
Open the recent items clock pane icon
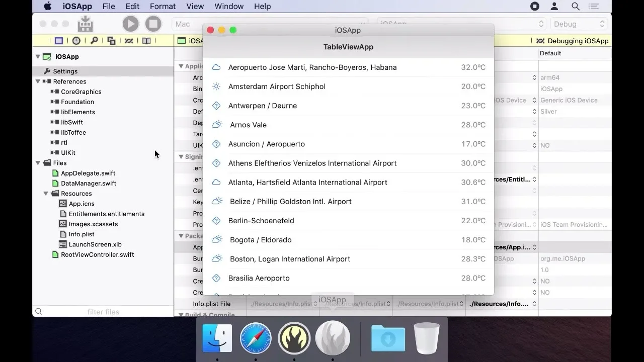pos(76,41)
